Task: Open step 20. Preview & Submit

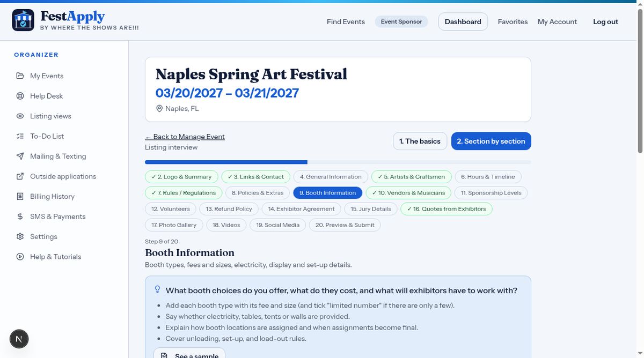Action: coord(345,225)
